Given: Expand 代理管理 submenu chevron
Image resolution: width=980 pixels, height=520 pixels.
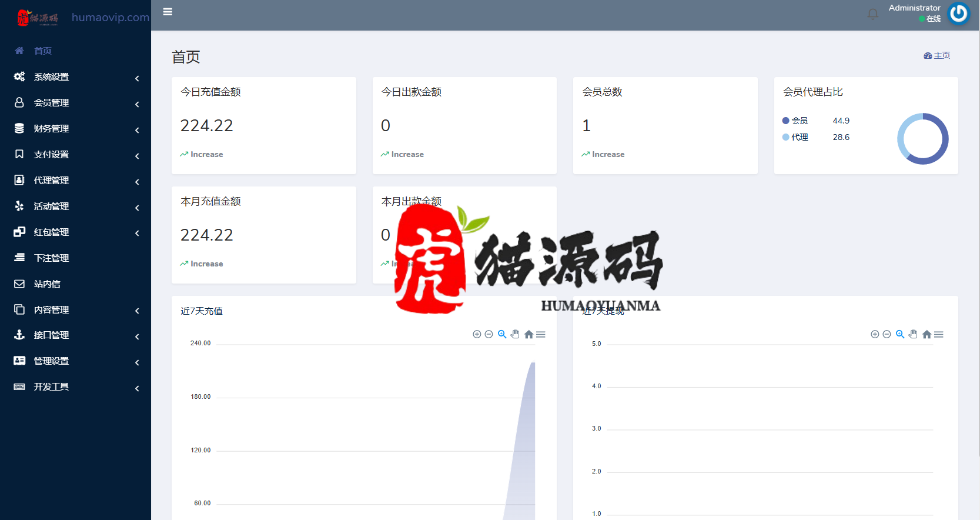Looking at the screenshot, I should (x=137, y=182).
